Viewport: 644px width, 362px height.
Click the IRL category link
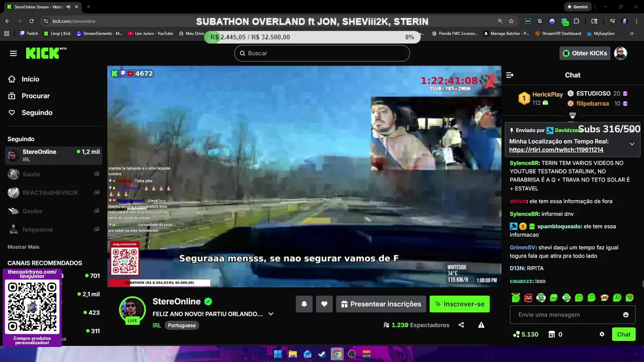coord(156,325)
